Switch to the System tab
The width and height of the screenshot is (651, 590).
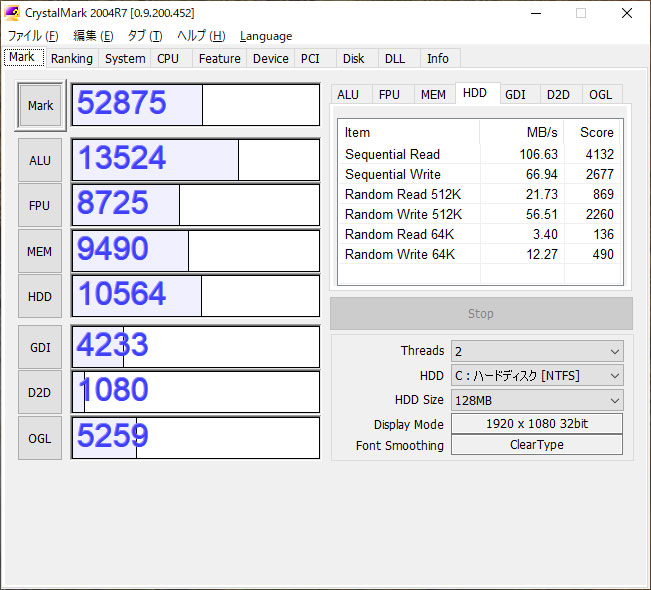point(125,59)
